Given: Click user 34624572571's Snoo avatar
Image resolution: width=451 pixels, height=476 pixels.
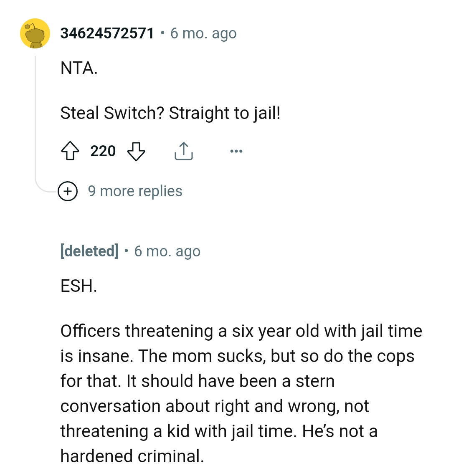Looking at the screenshot, I should (35, 33).
